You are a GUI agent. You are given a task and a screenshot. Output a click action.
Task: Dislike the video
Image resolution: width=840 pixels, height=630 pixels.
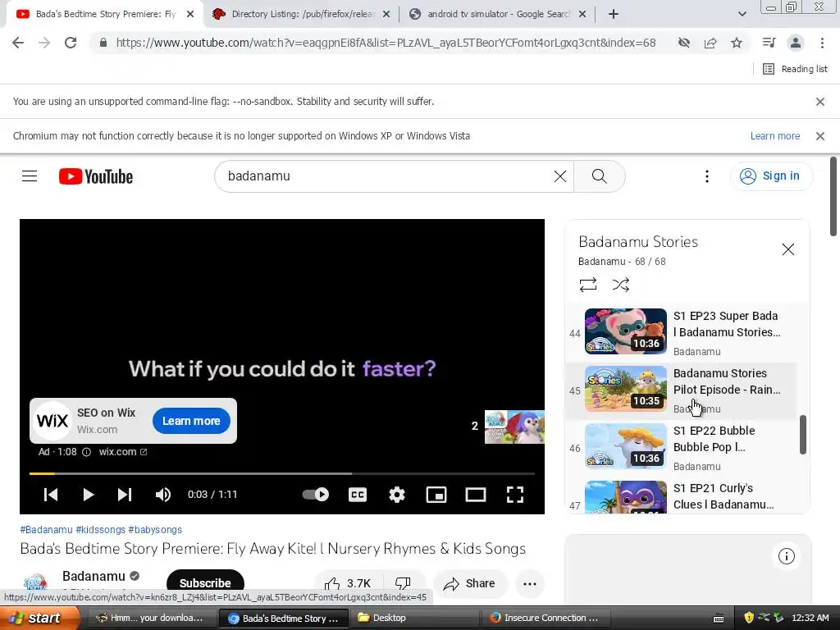(403, 583)
